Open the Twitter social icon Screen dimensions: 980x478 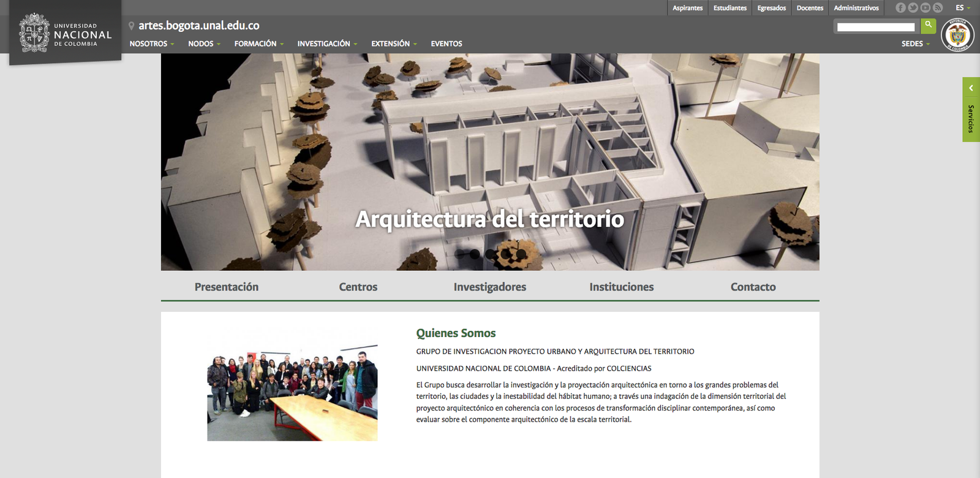(913, 8)
